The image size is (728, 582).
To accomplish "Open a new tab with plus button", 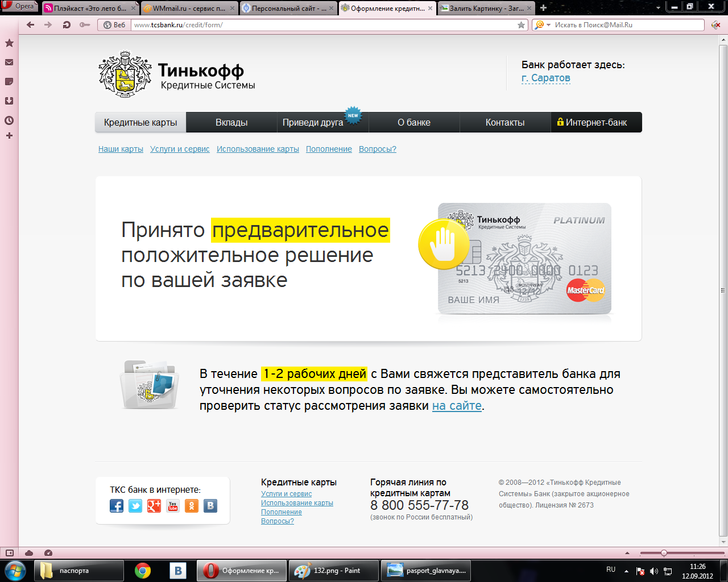I will 543,8.
